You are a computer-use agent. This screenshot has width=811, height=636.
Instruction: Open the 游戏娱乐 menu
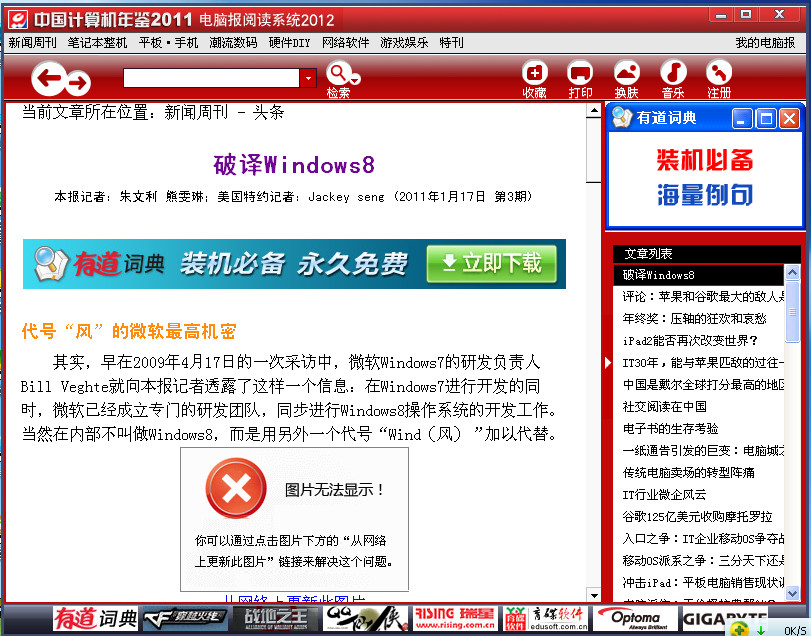(x=404, y=43)
